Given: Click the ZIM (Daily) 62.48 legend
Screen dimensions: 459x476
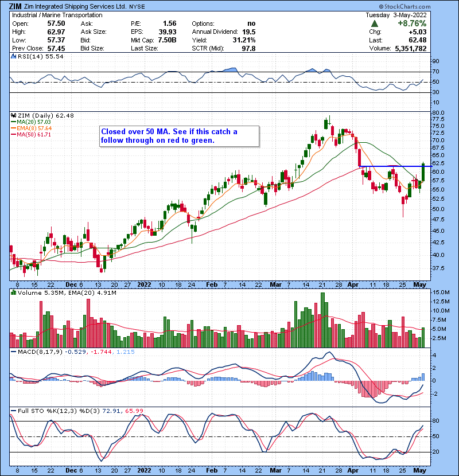Looking at the screenshot, I should tap(45, 115).
